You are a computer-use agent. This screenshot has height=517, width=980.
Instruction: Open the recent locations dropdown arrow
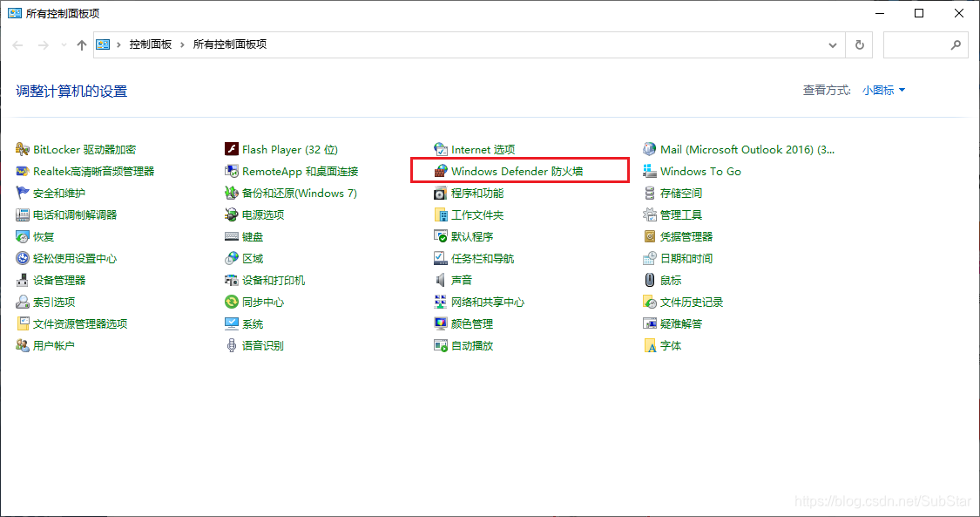coord(64,45)
